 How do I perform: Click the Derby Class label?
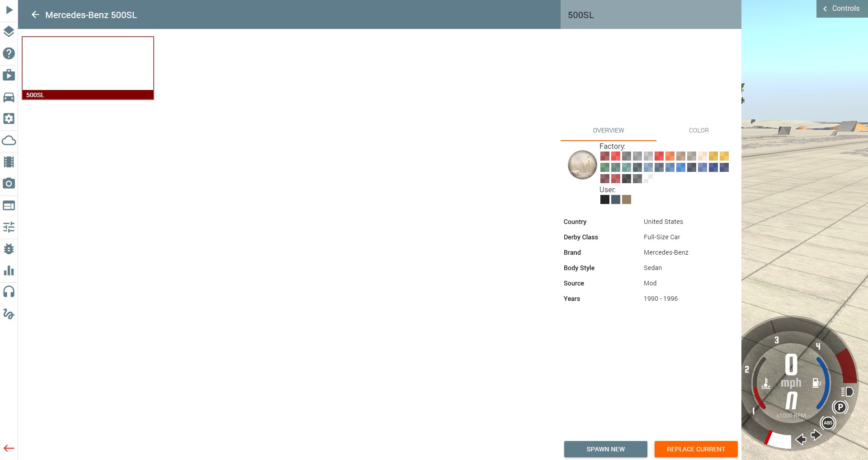click(581, 237)
